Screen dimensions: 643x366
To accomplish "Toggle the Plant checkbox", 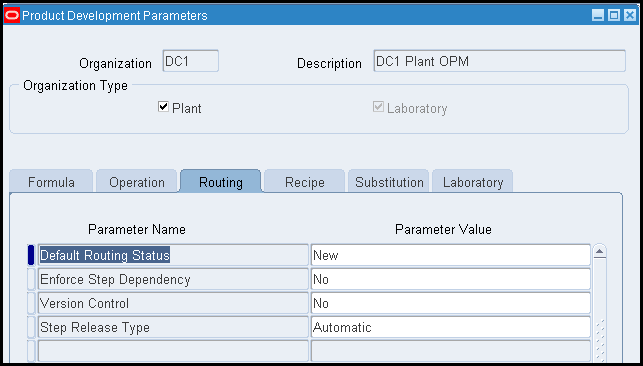I will [x=163, y=107].
